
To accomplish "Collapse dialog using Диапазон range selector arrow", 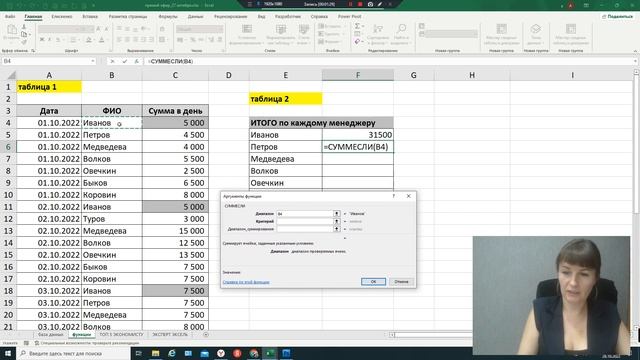I will 336,213.
